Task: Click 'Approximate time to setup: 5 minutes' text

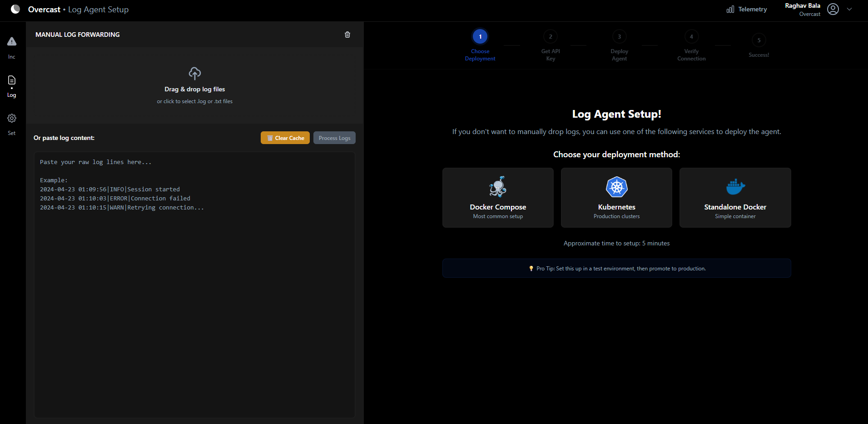Action: click(x=617, y=244)
